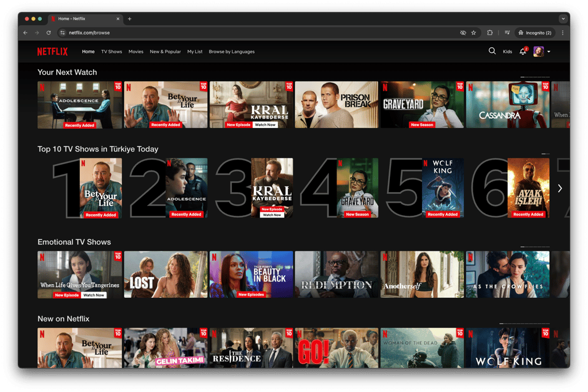Click Your Next Watch row heading
The width and height of the screenshot is (588, 392).
pos(67,72)
